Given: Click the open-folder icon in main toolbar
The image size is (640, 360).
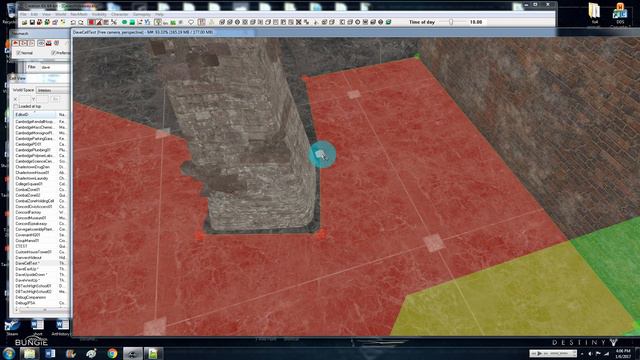Looking at the screenshot, I should [x=24, y=22].
